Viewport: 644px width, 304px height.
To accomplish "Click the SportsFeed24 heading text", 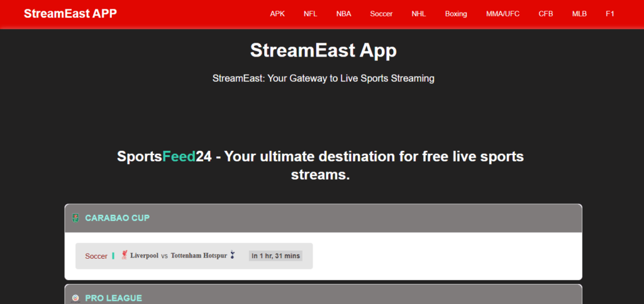I will [320, 166].
